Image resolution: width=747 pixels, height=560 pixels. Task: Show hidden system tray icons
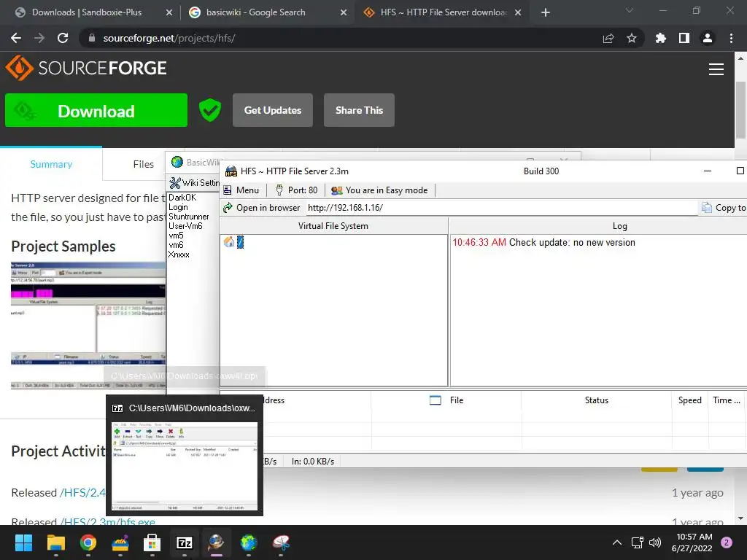coord(617,542)
